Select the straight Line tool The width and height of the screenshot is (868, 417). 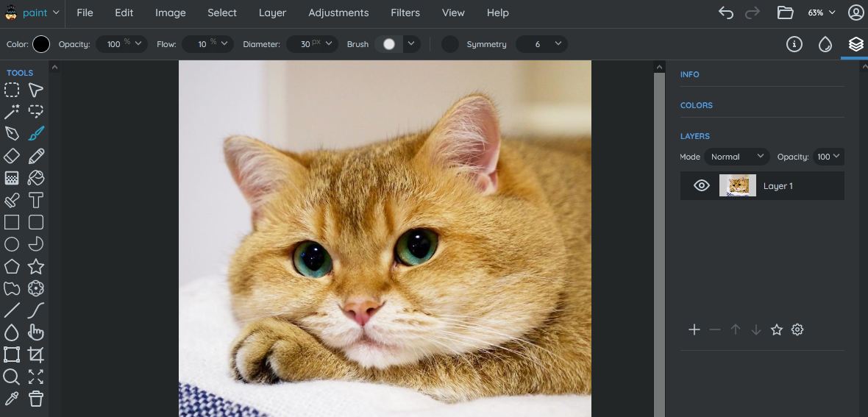pyautogui.click(x=12, y=310)
